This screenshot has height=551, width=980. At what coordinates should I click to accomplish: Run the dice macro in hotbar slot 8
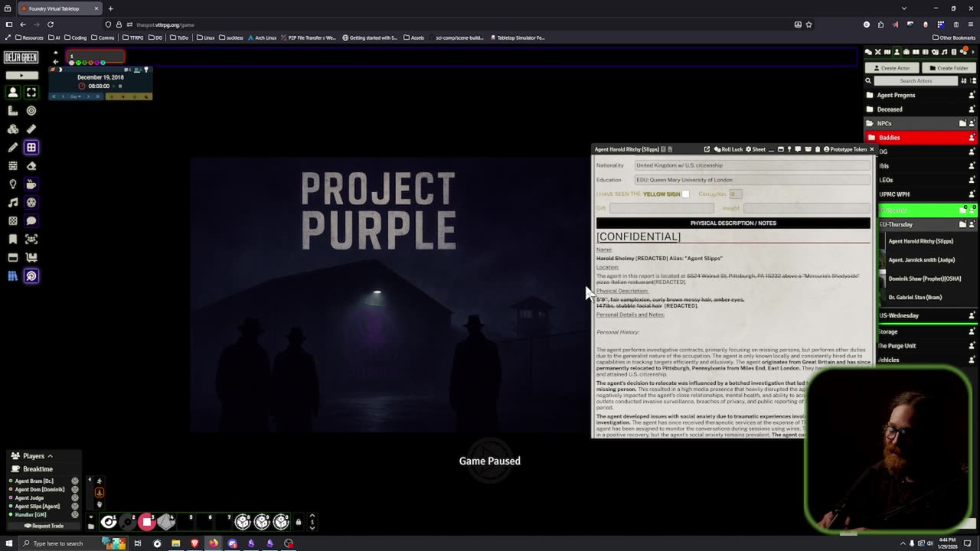pos(243,522)
